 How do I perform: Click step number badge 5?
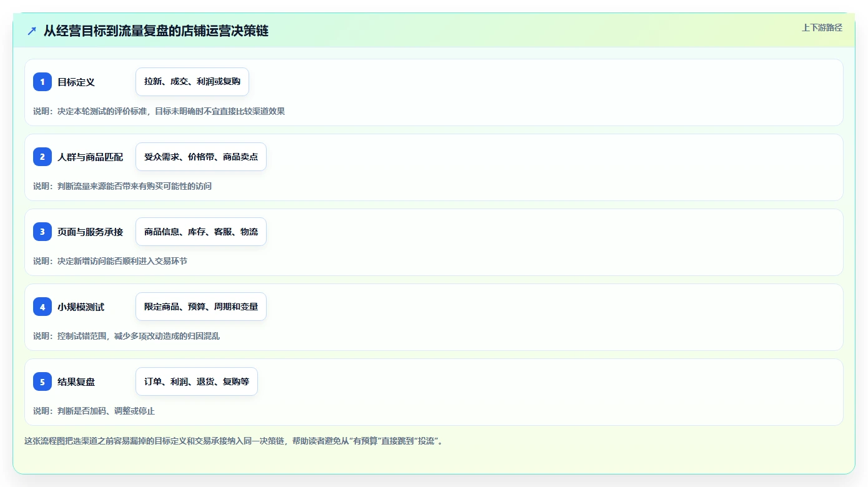click(42, 381)
